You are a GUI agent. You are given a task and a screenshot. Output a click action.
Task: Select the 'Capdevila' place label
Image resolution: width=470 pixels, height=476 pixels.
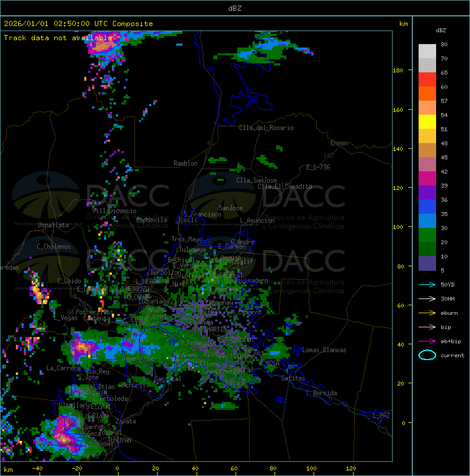coord(151,220)
